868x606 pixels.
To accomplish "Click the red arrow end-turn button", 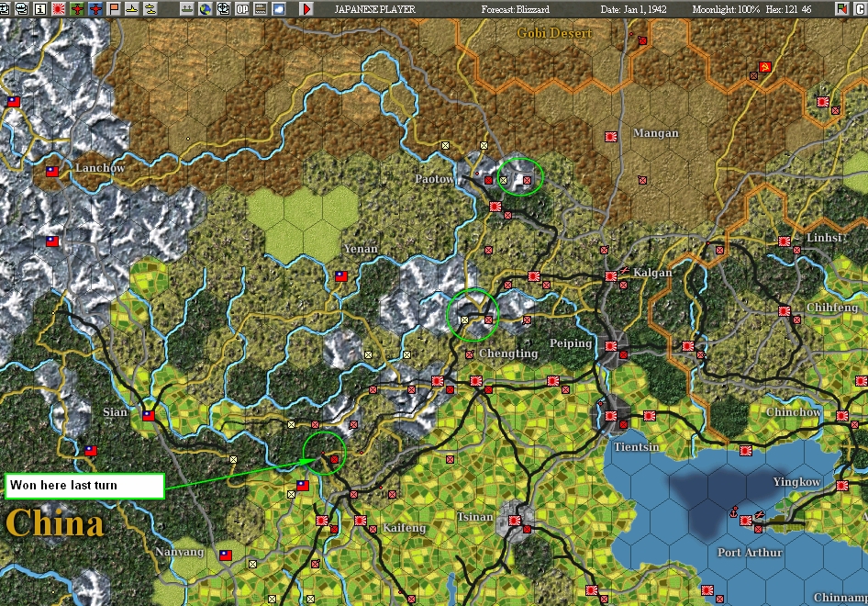I will tap(306, 9).
